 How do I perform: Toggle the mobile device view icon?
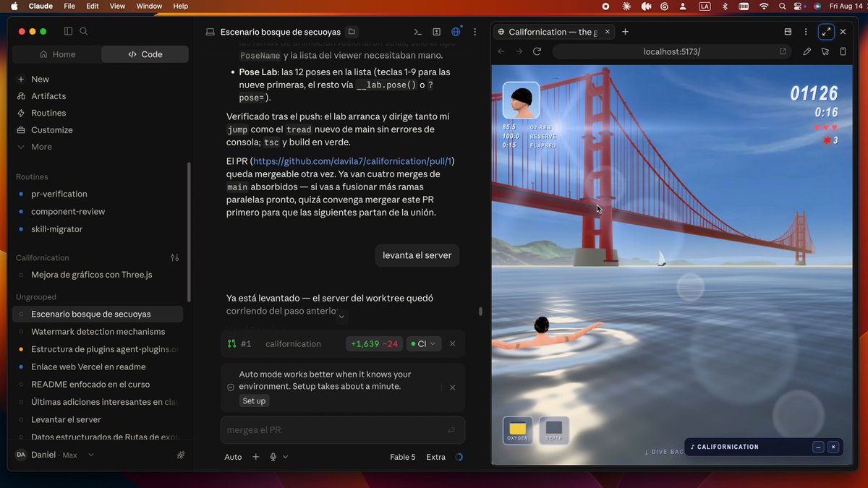tap(843, 51)
